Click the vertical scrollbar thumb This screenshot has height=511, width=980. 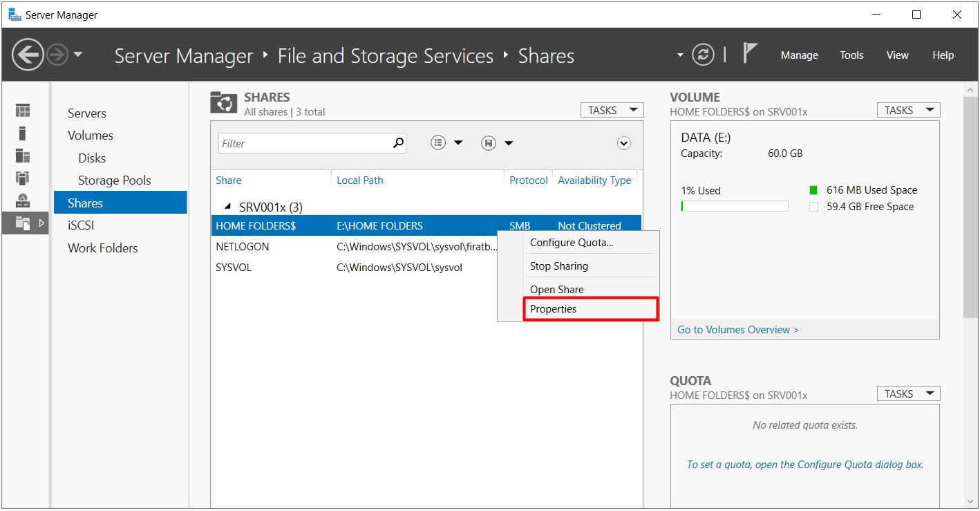point(970,207)
